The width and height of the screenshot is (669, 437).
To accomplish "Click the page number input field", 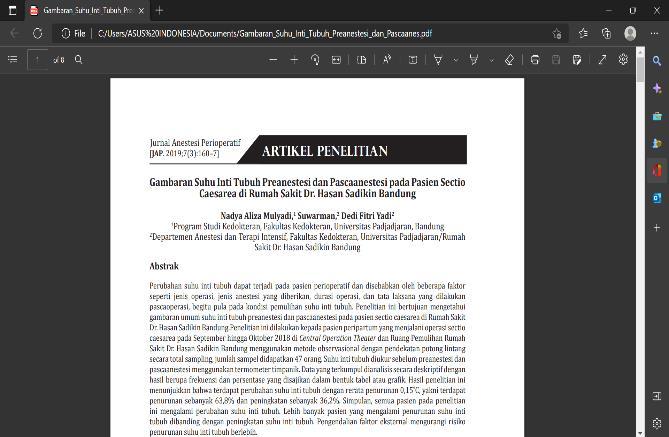I will pos(38,60).
